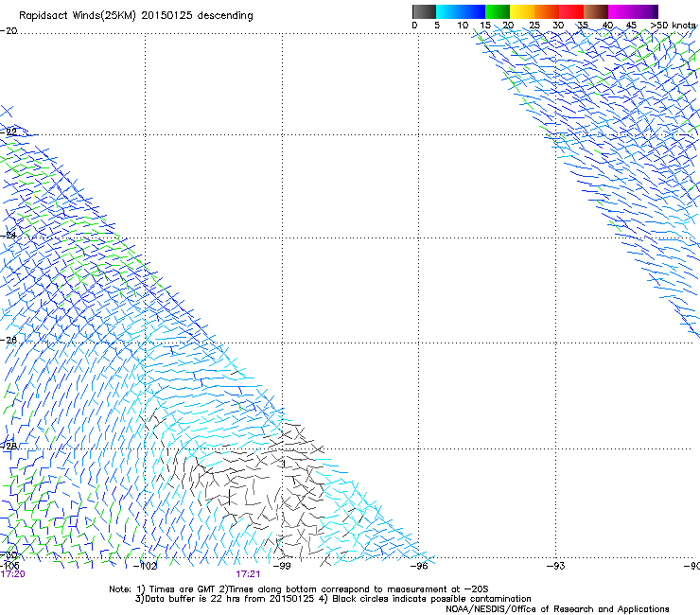Viewport: 700px width, 615px height.
Task: Click the red 30-35 knots color segment
Action: pos(571,11)
